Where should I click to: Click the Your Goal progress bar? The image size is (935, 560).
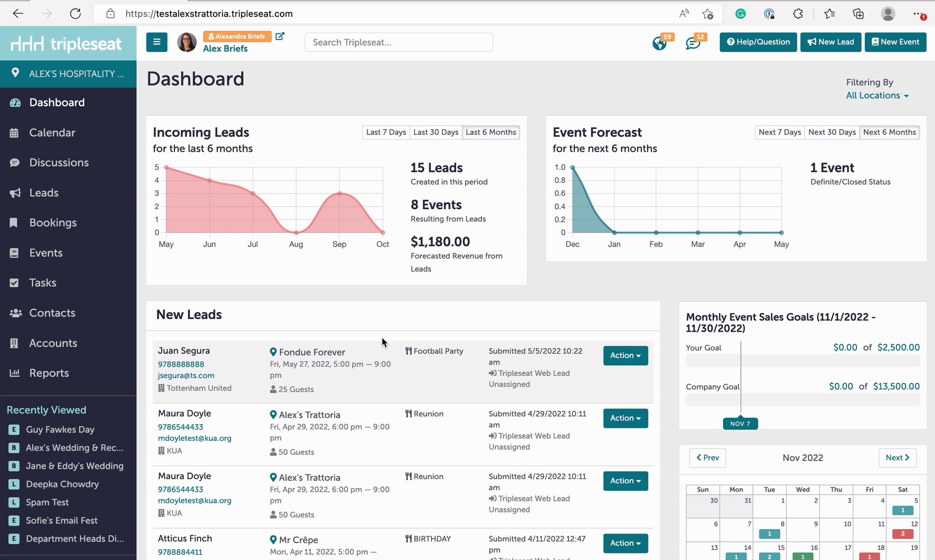coord(802,361)
